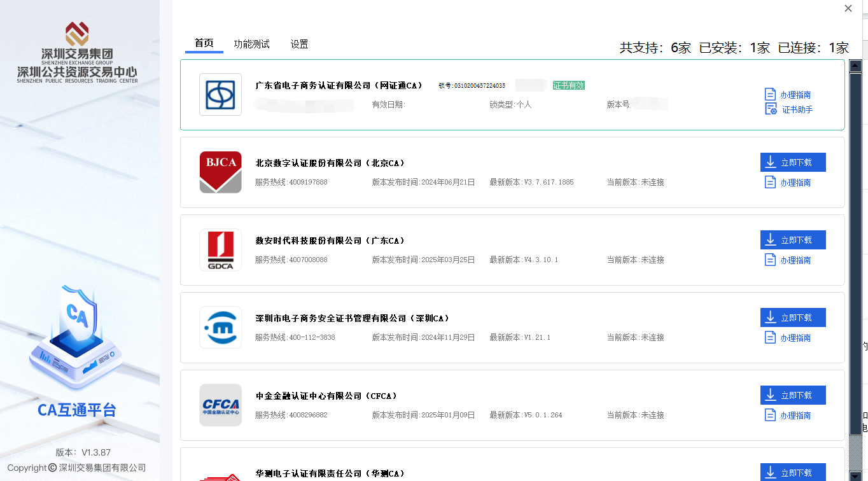Download the 北京CA driver with 立即下载
Image resolution: width=868 pixels, height=481 pixels.
tap(793, 162)
